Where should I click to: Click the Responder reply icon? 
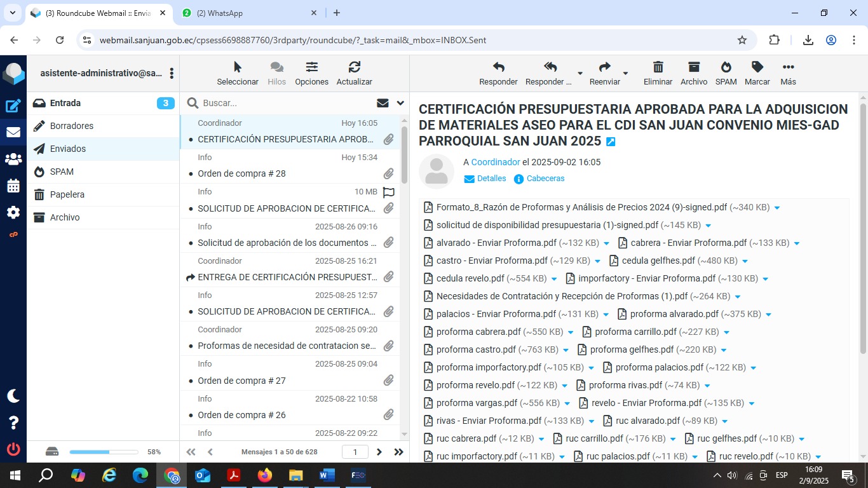pyautogui.click(x=498, y=67)
